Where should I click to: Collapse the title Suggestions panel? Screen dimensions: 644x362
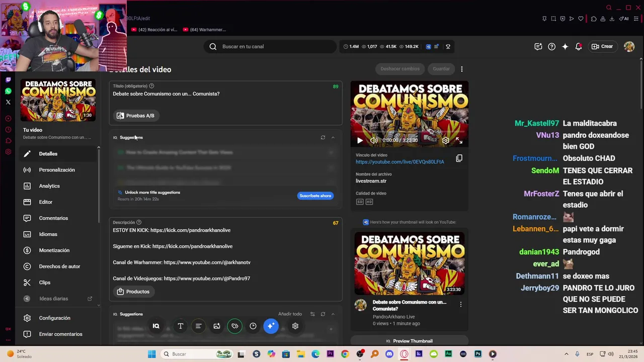(x=333, y=137)
